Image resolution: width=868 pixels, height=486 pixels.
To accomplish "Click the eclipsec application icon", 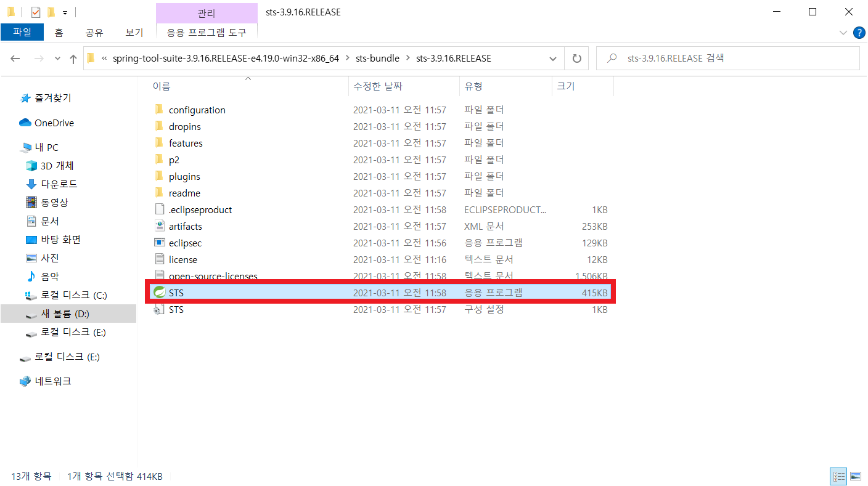I will click(x=159, y=243).
